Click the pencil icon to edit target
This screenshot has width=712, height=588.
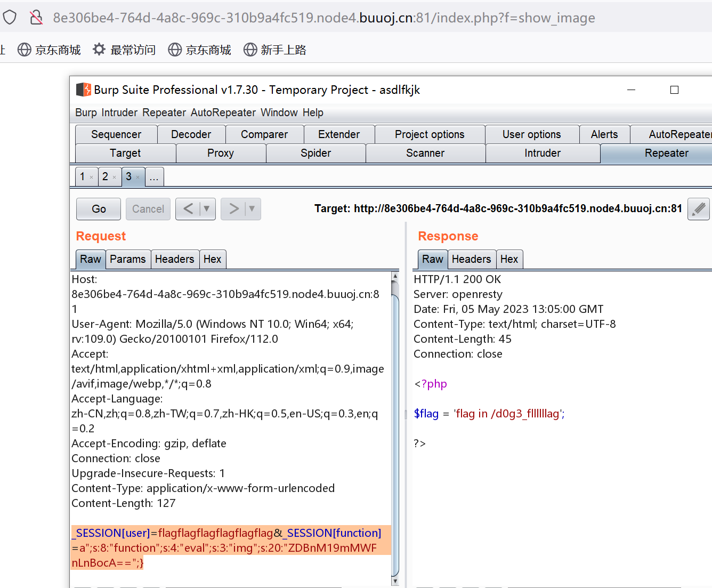[x=699, y=208]
